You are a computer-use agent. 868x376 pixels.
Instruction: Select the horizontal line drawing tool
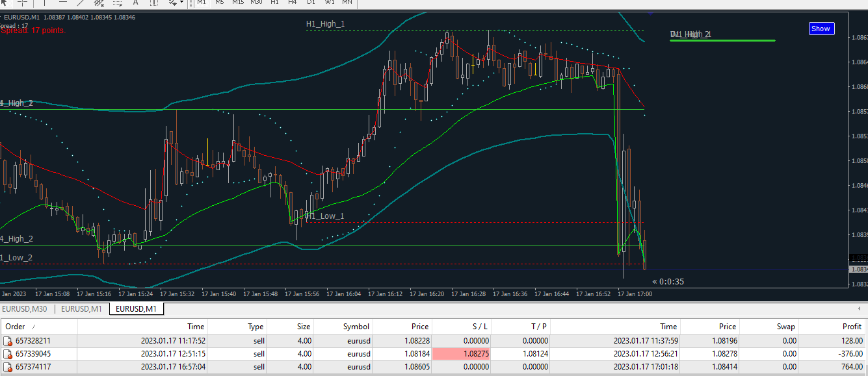(62, 3)
